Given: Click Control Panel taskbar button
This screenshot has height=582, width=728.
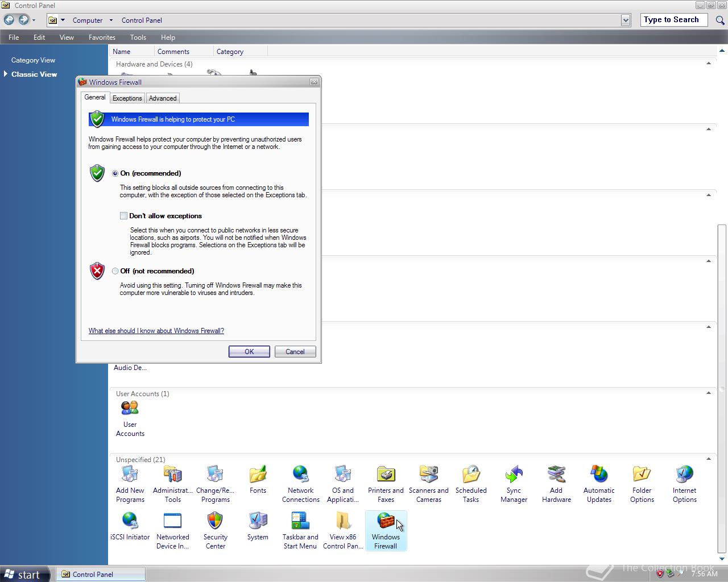Looking at the screenshot, I should pyautogui.click(x=101, y=575).
